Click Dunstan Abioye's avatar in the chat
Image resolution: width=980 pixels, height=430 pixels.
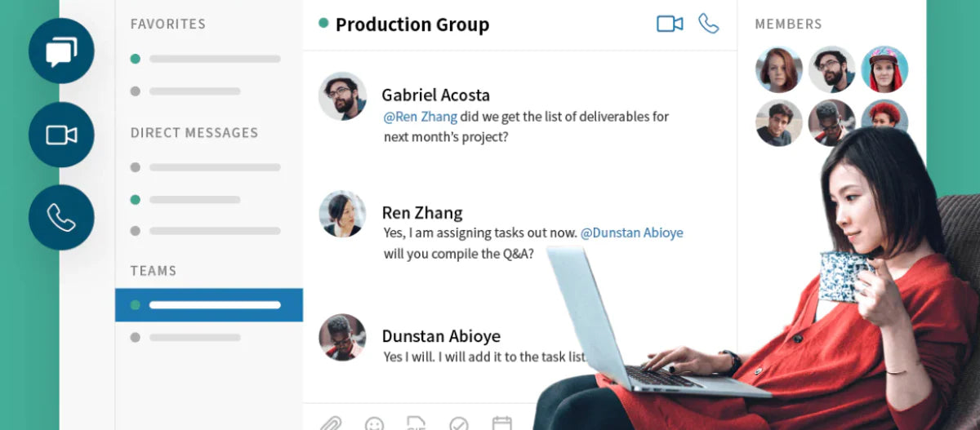342,336
